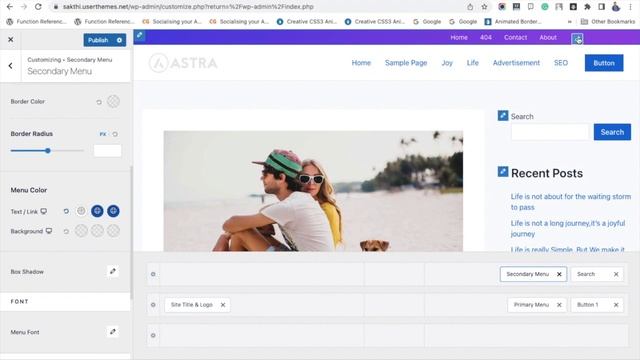
Task: Open Sample Page in primary menu
Action: (x=406, y=63)
